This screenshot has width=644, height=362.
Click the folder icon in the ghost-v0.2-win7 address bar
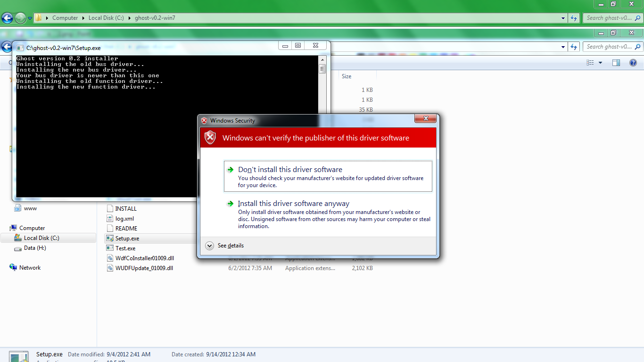pyautogui.click(x=39, y=18)
